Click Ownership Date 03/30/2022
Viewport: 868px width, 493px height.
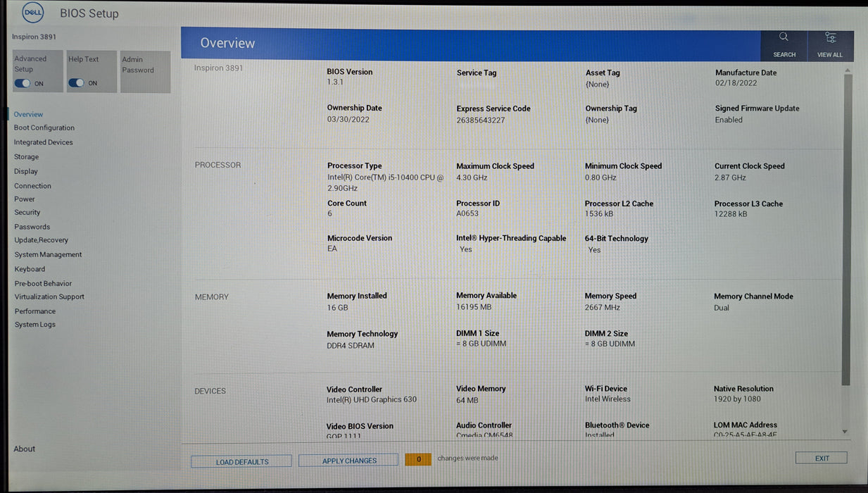(348, 120)
